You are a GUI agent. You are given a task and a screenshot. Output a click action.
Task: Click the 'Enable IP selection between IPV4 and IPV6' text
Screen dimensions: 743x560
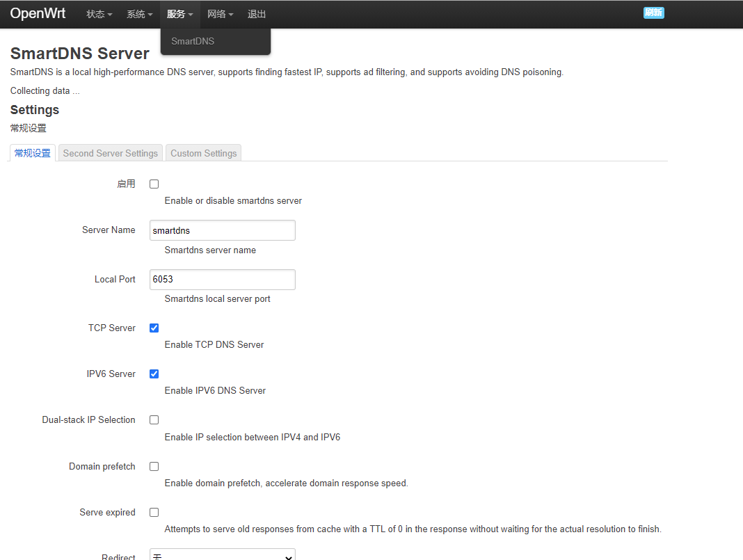(x=253, y=437)
